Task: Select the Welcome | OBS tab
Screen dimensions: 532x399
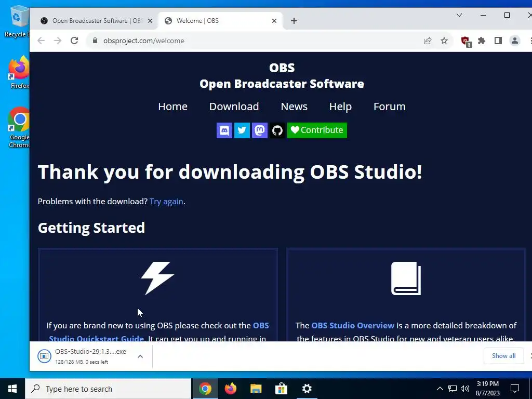Action: pyautogui.click(x=220, y=21)
